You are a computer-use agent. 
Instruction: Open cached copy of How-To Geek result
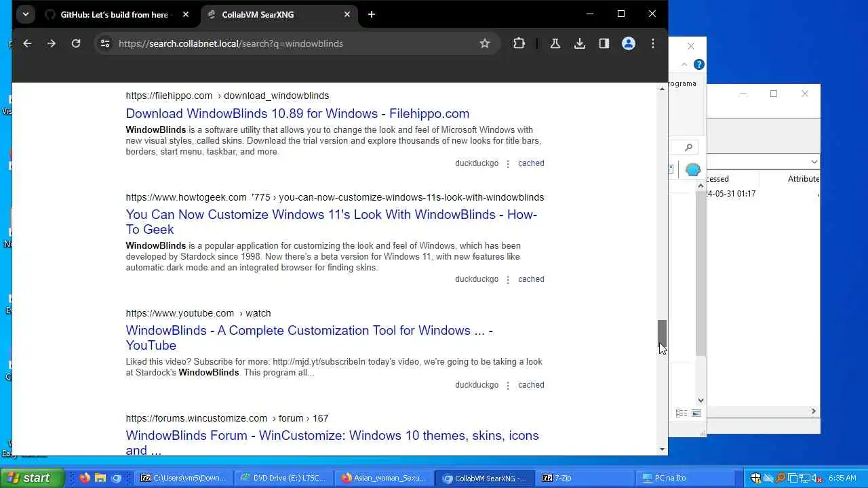(x=531, y=279)
